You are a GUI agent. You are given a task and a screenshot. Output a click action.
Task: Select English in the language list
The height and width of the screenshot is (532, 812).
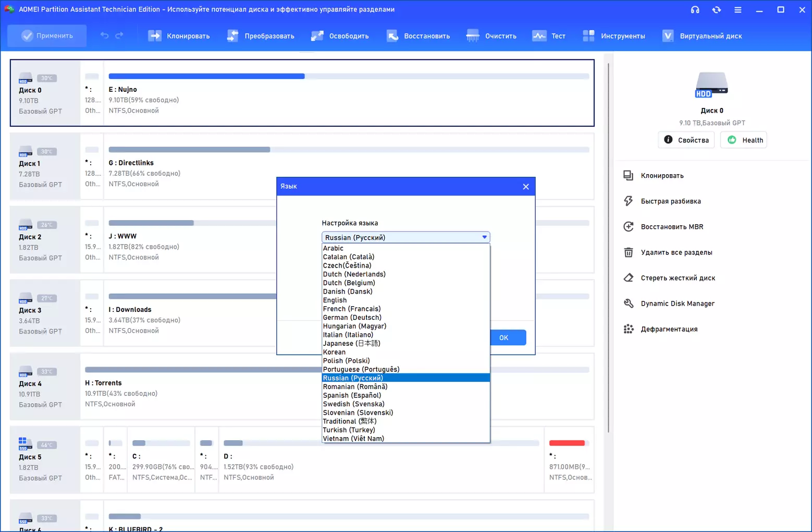(x=406, y=300)
